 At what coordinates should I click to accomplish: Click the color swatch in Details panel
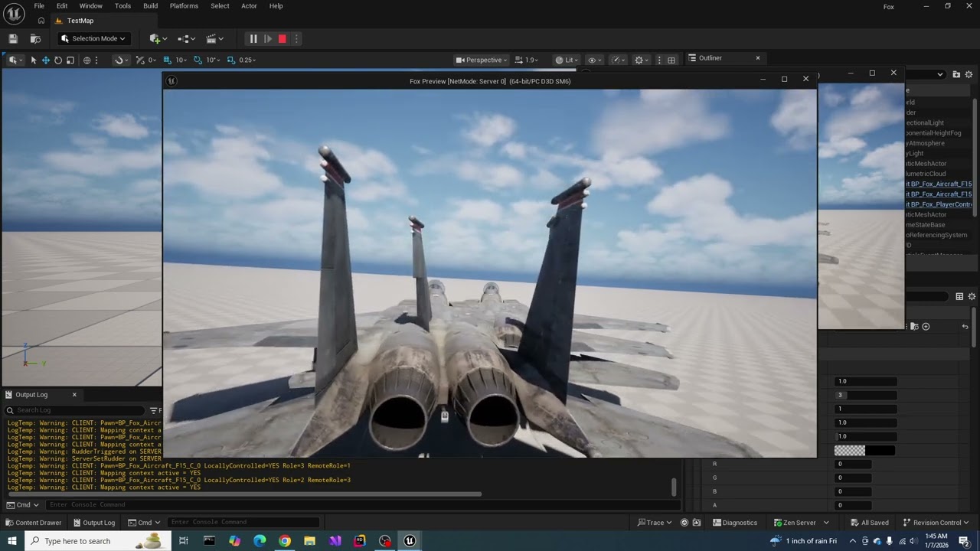click(864, 451)
